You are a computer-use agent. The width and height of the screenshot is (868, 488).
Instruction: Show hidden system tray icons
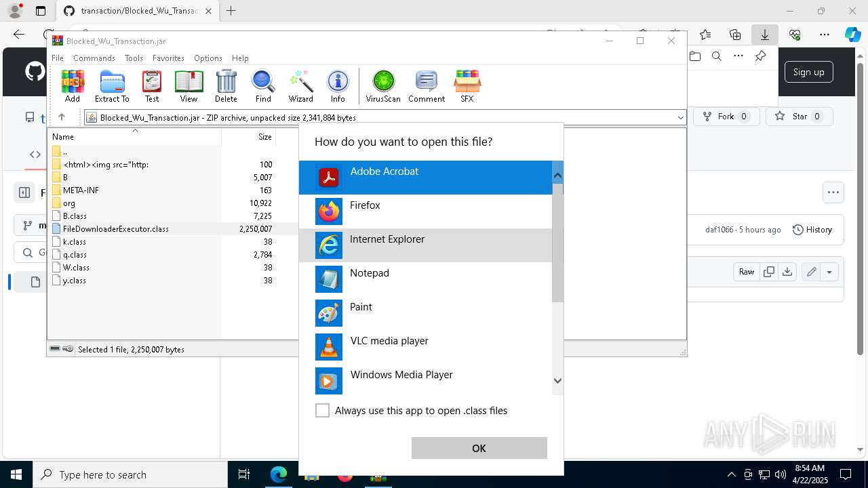click(731, 474)
